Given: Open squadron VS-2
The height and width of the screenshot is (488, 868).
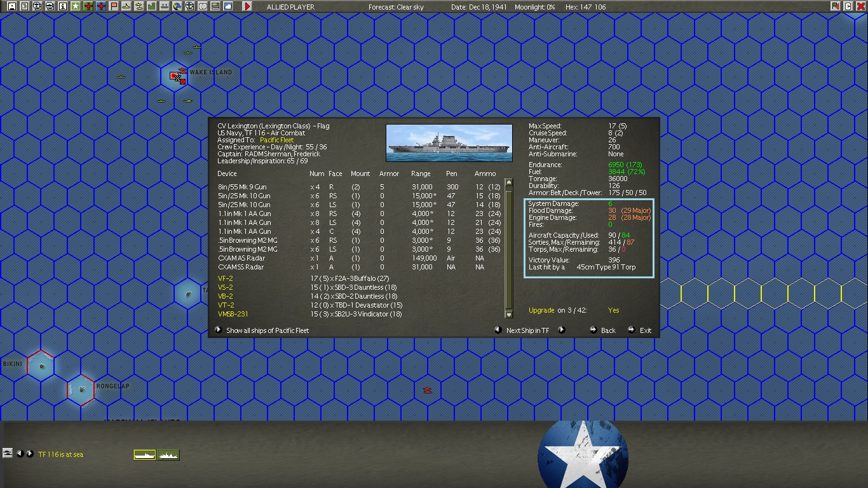Looking at the screenshot, I should pos(226,287).
